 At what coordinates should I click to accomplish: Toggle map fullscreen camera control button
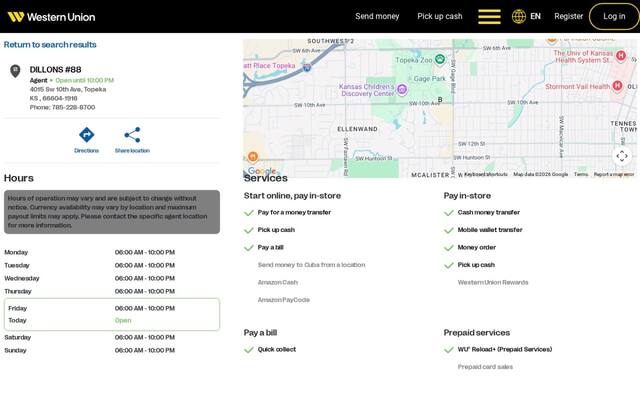(x=622, y=156)
